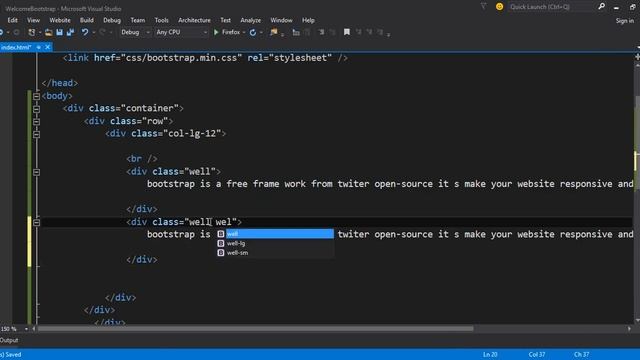Open the Website menu
The height and width of the screenshot is (360, 640).
click(60, 20)
